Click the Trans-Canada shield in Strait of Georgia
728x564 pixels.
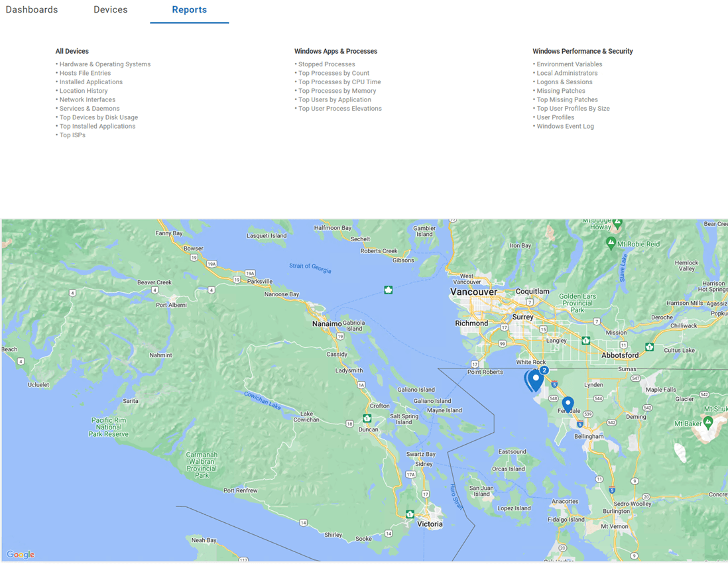[x=389, y=290]
